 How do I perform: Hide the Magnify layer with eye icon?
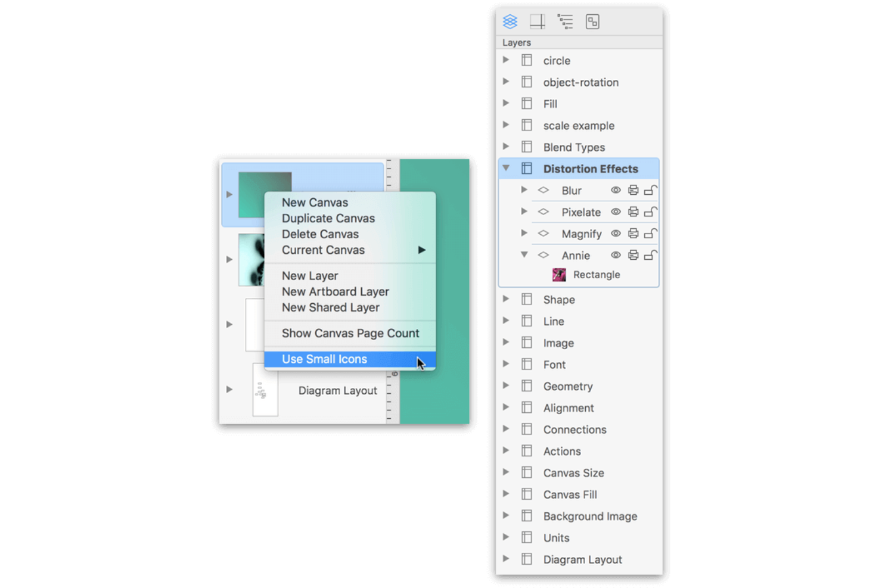click(x=616, y=234)
